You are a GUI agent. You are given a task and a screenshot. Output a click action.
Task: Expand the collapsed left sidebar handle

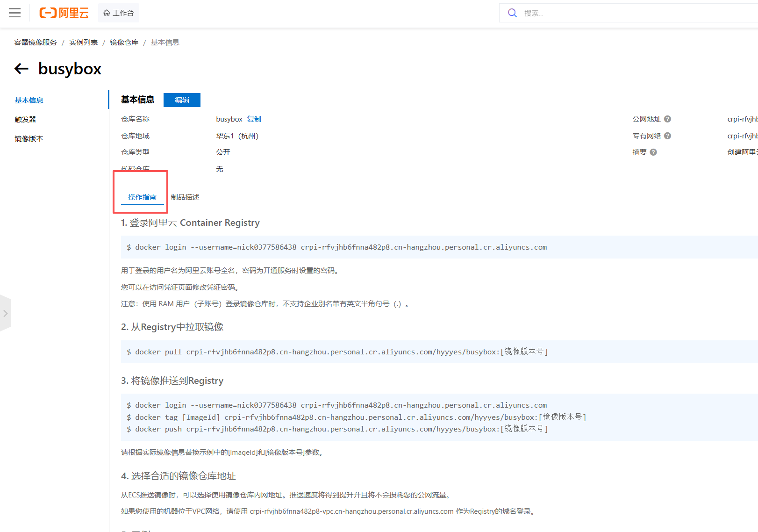(x=5, y=313)
